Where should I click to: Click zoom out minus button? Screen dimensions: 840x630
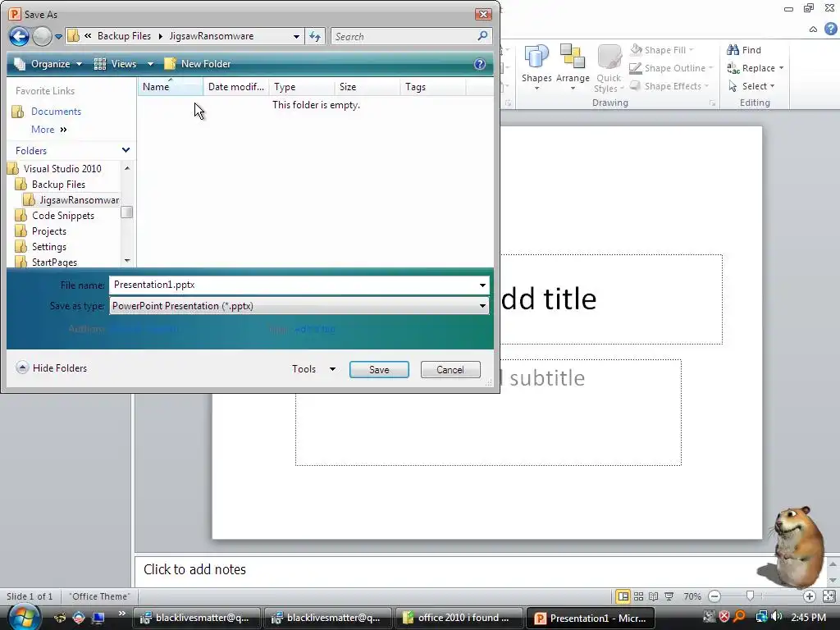[x=714, y=596]
